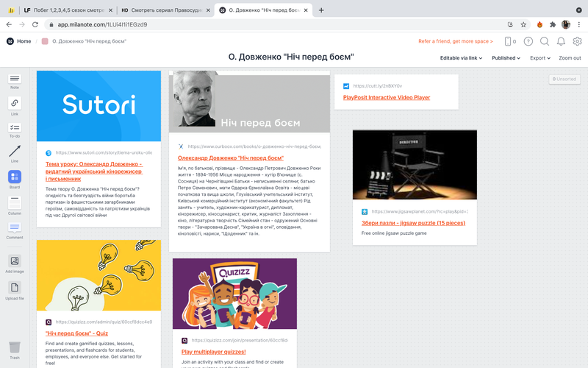588x368 pixels.
Task: Bookmark page with the star icon
Action: 523,24
